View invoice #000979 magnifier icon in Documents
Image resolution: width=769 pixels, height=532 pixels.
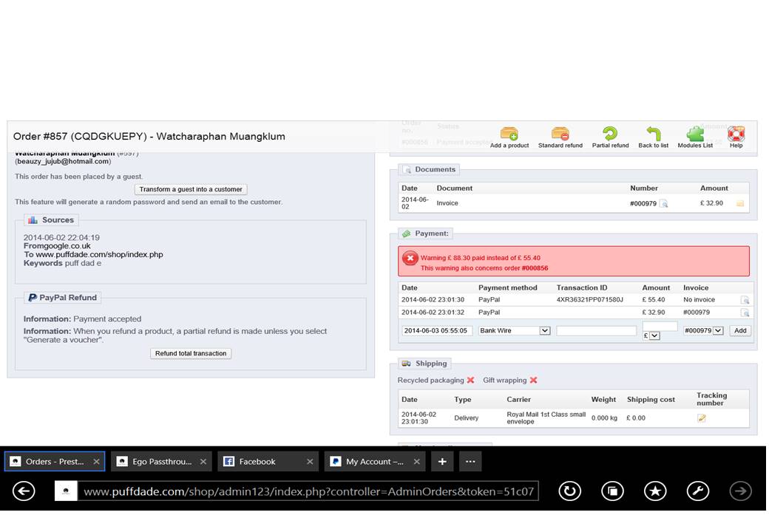(663, 203)
